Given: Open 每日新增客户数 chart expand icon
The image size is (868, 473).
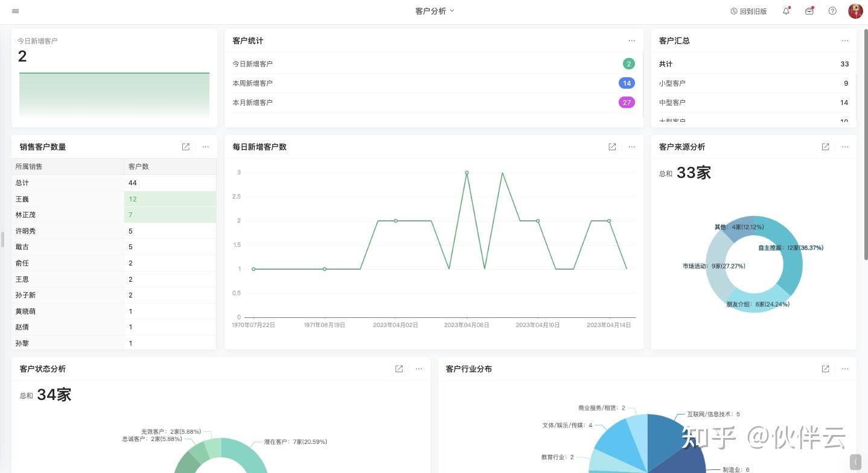Looking at the screenshot, I should [x=612, y=147].
